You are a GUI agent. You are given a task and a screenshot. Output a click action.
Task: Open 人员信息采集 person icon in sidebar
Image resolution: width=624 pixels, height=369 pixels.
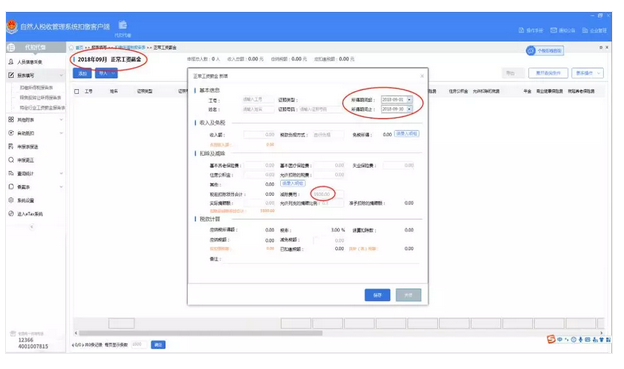[x=11, y=62]
